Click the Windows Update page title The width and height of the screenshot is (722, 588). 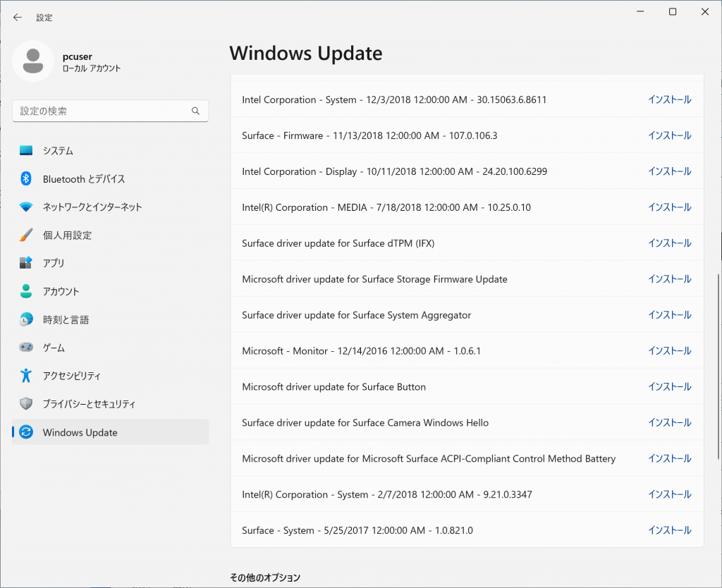coord(306,54)
